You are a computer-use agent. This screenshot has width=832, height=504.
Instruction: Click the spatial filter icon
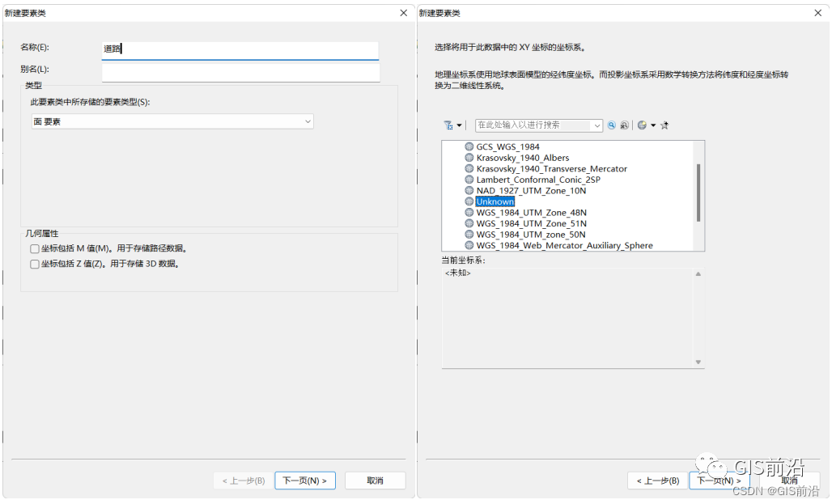click(449, 125)
